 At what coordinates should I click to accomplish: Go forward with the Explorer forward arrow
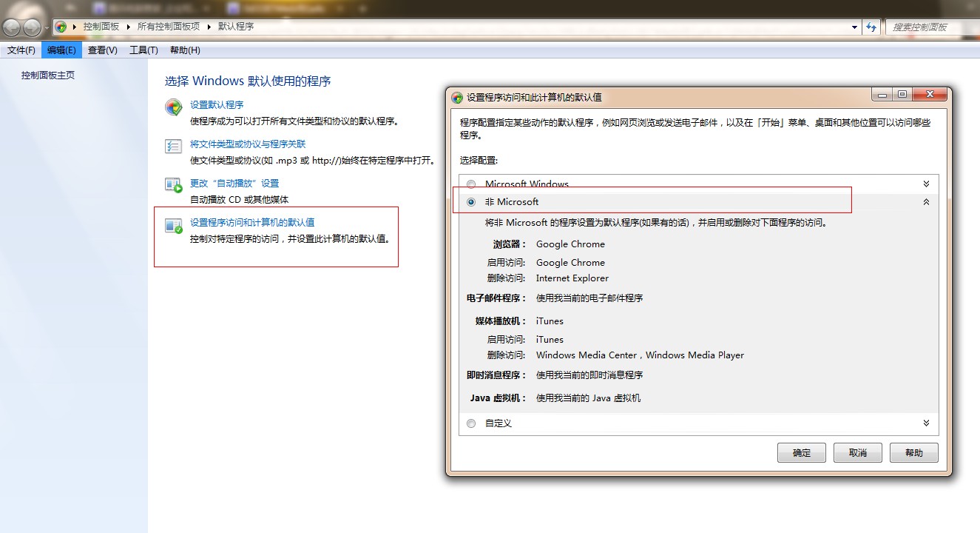(x=33, y=27)
